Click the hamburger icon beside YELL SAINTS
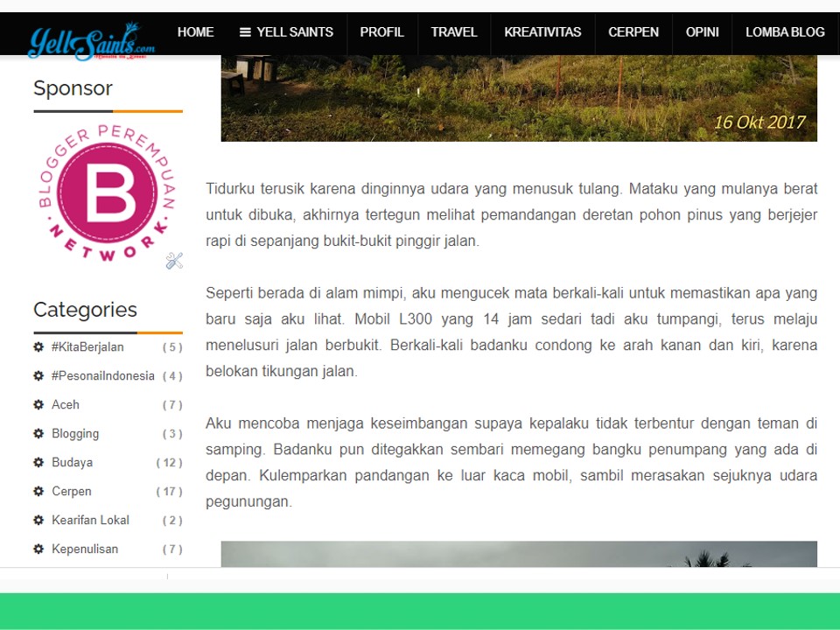840x630 pixels. tap(244, 32)
